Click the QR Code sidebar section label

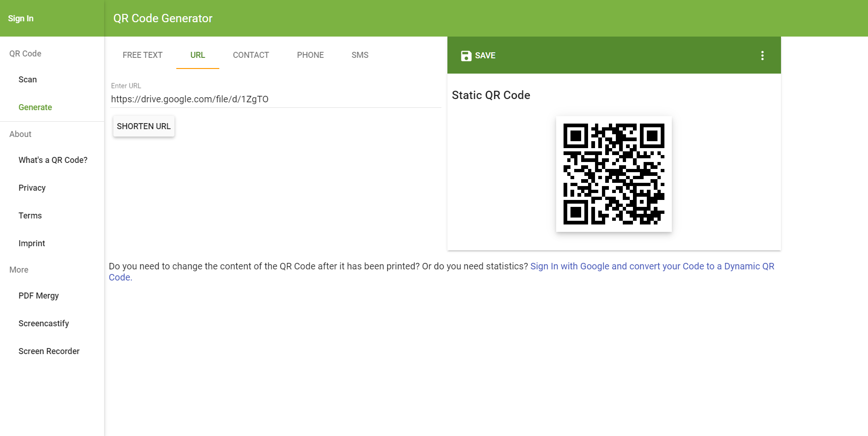(x=25, y=54)
